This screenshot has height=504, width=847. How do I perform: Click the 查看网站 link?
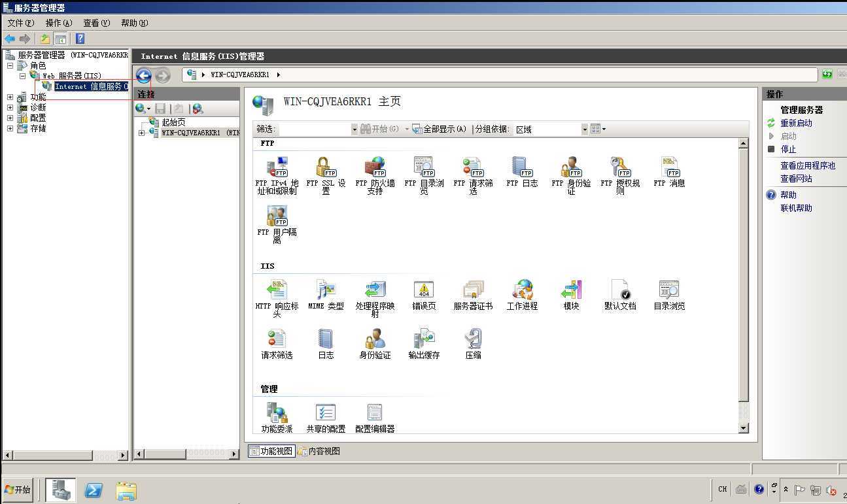point(796,178)
